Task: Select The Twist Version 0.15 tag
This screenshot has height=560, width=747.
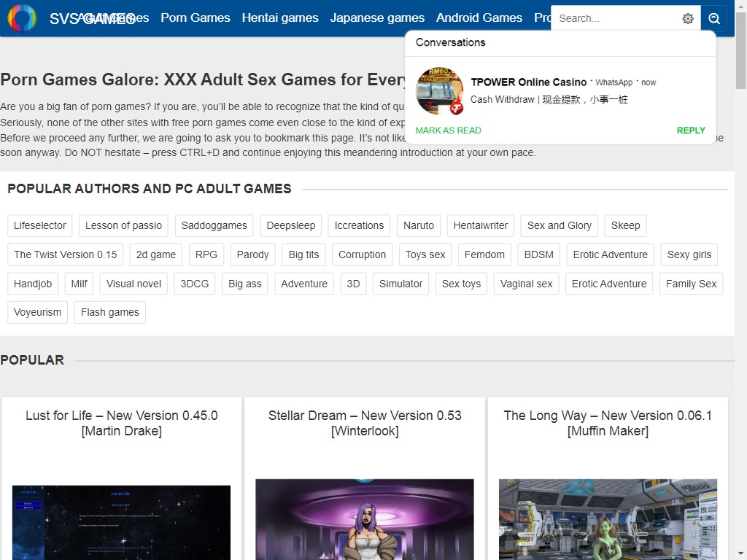Action: (65, 254)
